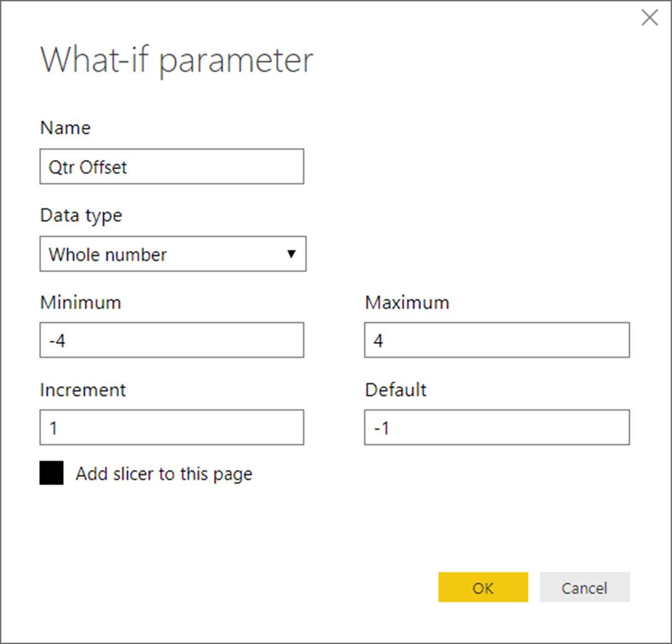Click the What-if parameter dialog title
The width and height of the screenshot is (672, 644).
coord(177,61)
